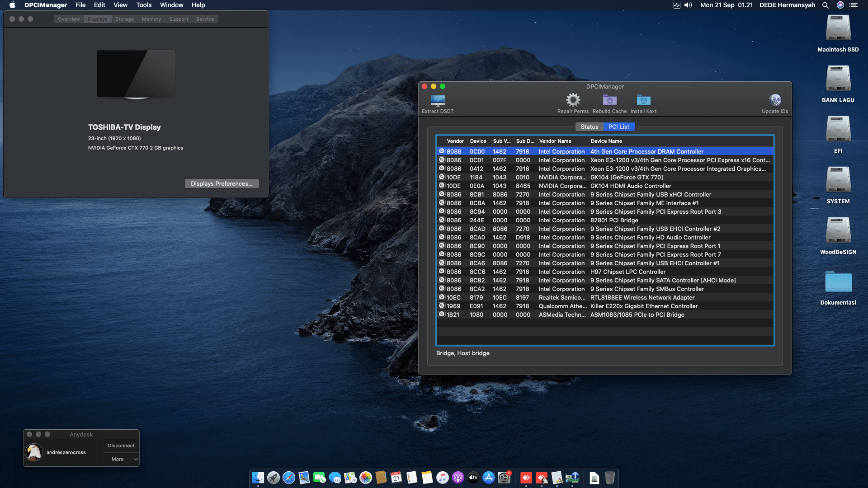This screenshot has width=868, height=488.
Task: Click the Update IDs globe icon
Action: 775,100
